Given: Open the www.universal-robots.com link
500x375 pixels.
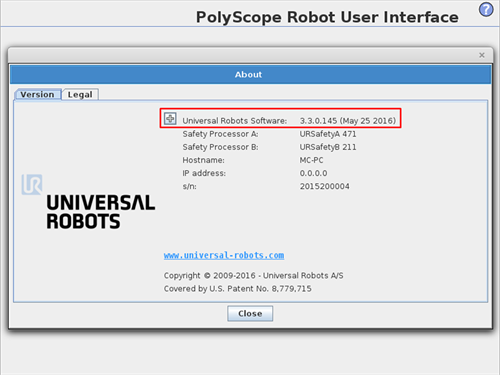Looking at the screenshot, I should click(224, 255).
